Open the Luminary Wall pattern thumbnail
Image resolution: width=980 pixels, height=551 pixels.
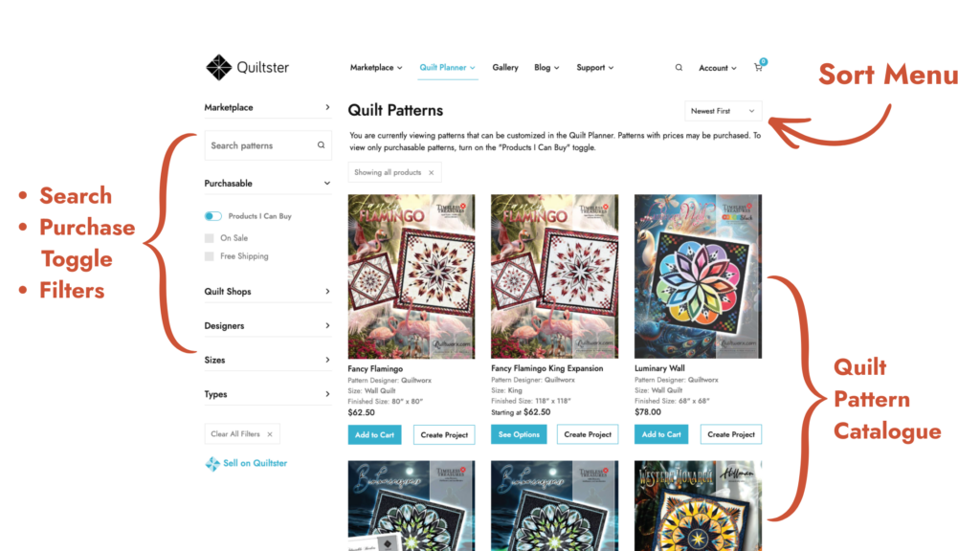click(x=698, y=276)
